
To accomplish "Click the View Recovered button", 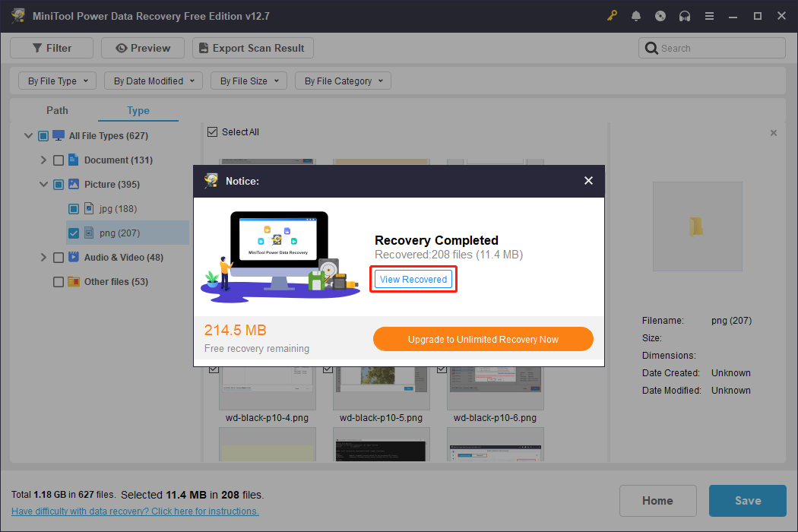I will pyautogui.click(x=413, y=279).
